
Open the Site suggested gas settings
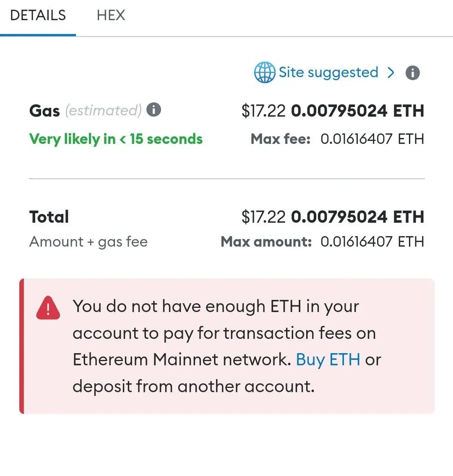point(328,73)
